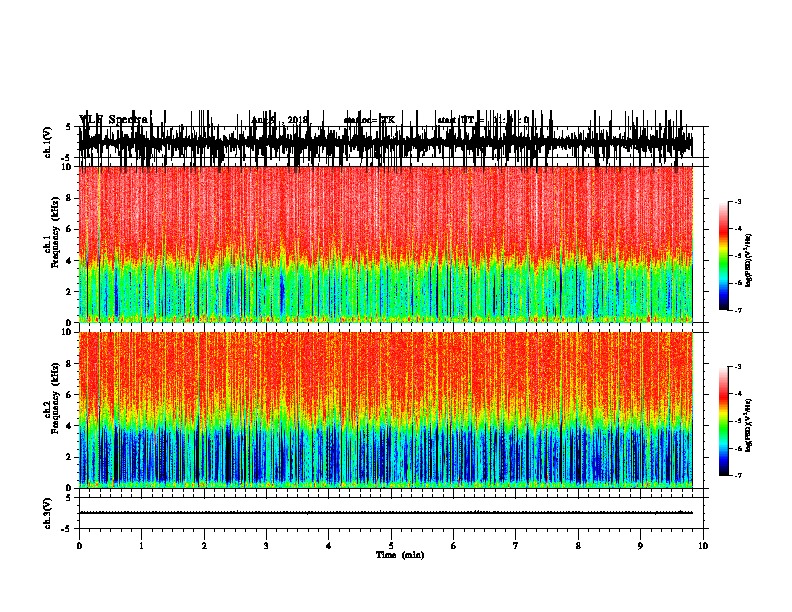
Task: Select the 10 kHz tick on ch.1 axis
Action: point(67,167)
